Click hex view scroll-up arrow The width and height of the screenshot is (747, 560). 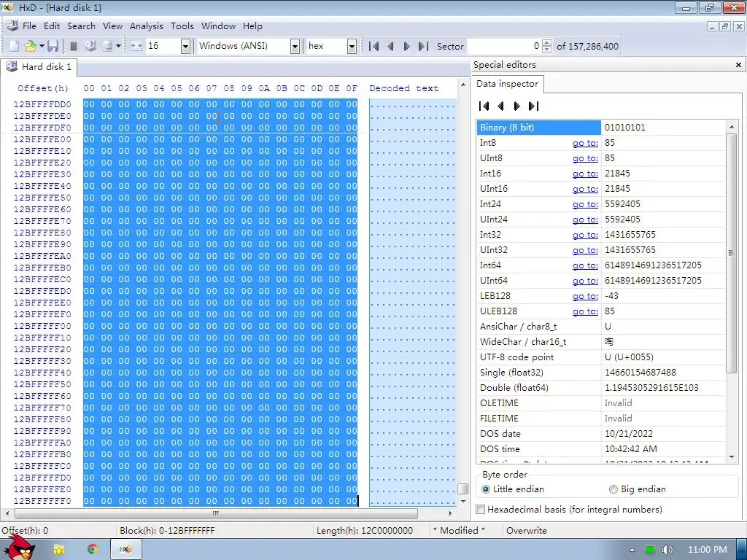[462, 85]
